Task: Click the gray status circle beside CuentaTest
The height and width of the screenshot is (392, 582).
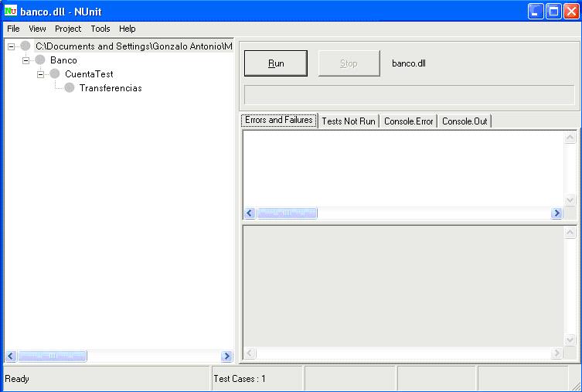Action: (55, 74)
